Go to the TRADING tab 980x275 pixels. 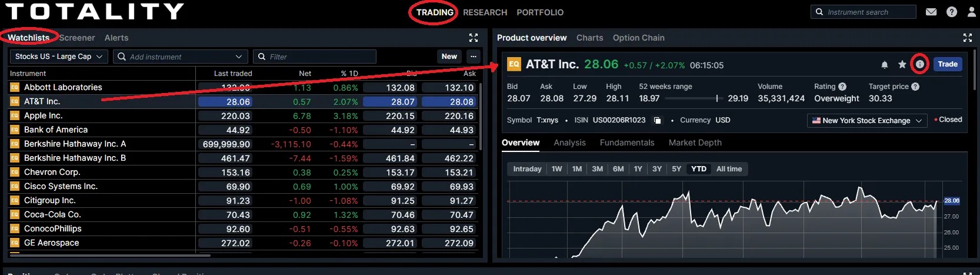click(435, 12)
